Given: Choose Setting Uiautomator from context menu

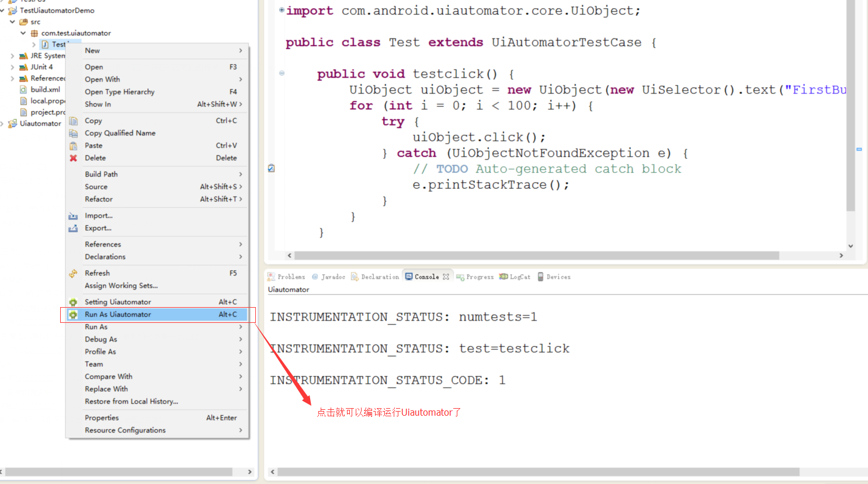Looking at the screenshot, I should [x=157, y=302].
